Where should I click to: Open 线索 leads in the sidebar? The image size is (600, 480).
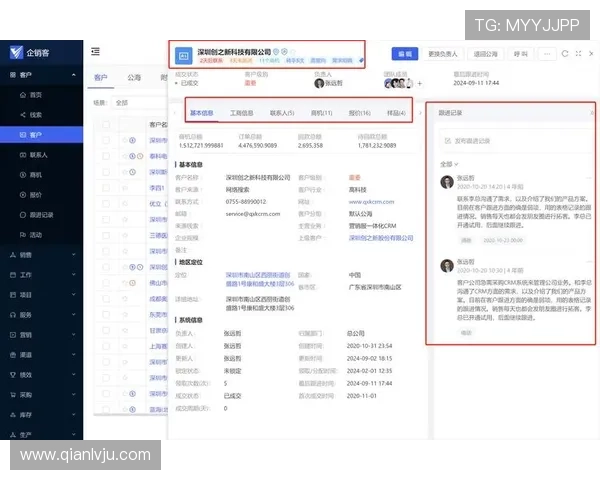pyautogui.click(x=36, y=114)
